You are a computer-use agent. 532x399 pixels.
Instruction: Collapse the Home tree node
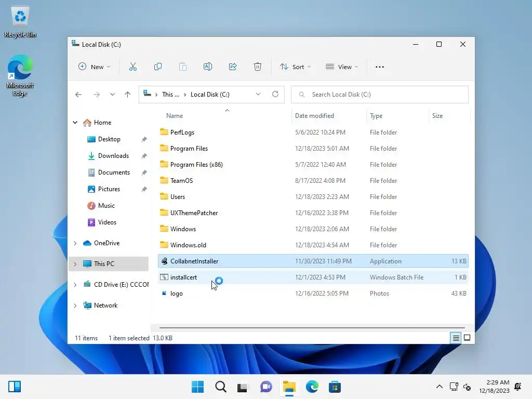tap(75, 123)
